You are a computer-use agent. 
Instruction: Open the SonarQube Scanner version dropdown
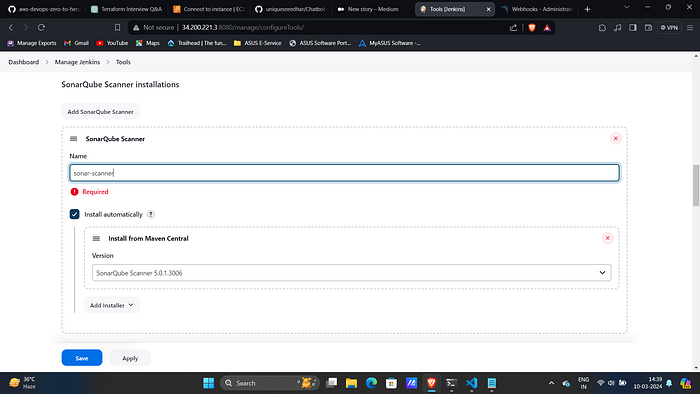point(351,273)
